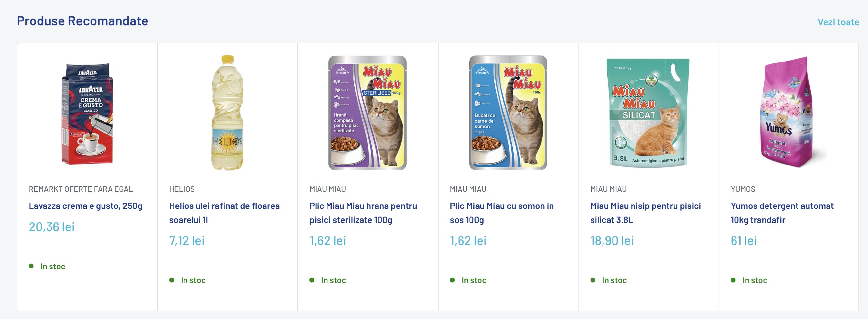
Task: Open the Miau Miau somon pouch image
Action: pyautogui.click(x=508, y=113)
